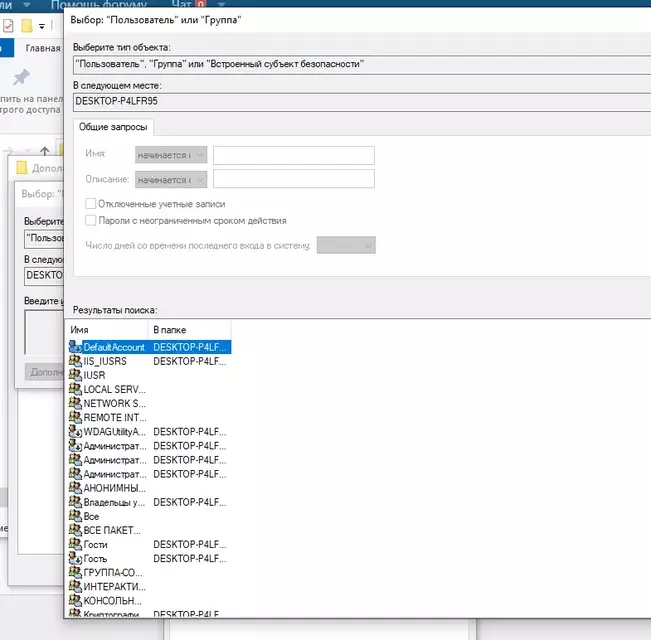Click the up arrow in Explorer navigation

click(44, 151)
